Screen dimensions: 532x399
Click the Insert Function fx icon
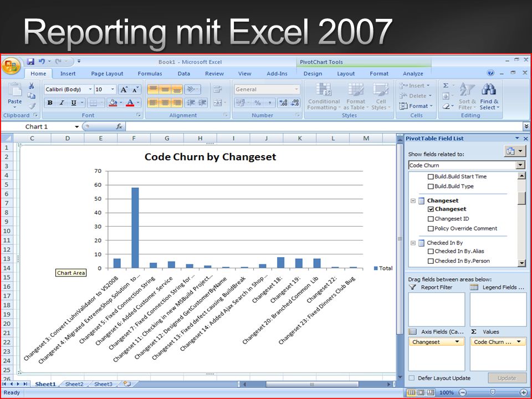coord(119,126)
